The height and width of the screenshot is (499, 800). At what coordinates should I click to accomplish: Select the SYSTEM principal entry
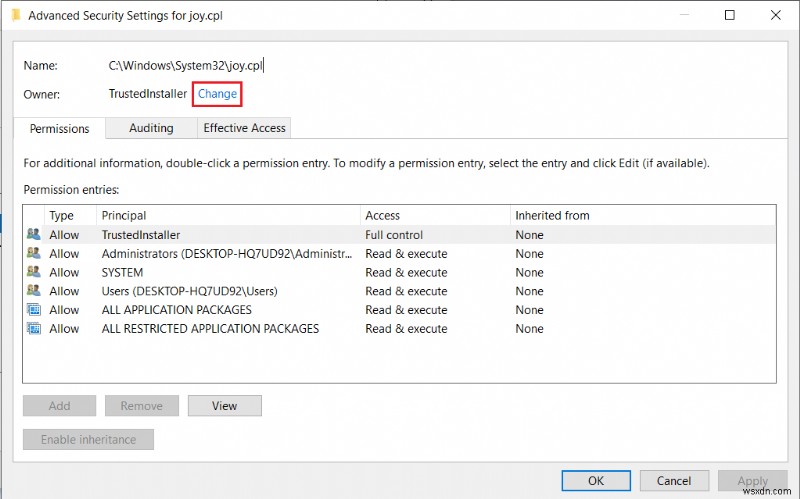coord(122,272)
